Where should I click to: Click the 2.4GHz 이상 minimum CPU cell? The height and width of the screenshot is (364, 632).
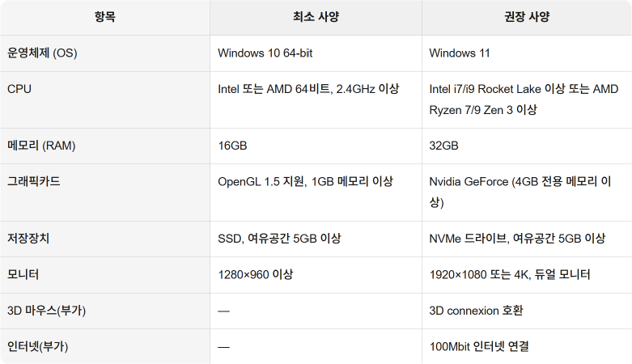click(308, 89)
